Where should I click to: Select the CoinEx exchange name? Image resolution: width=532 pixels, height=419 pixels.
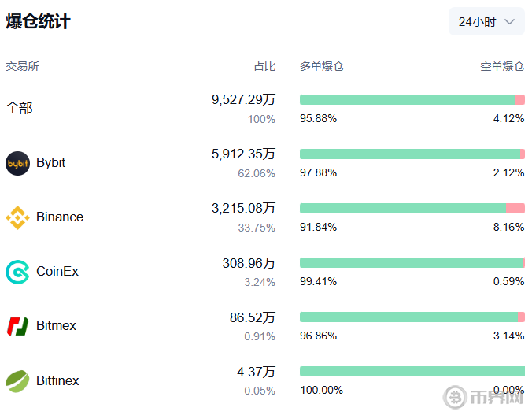click(57, 272)
